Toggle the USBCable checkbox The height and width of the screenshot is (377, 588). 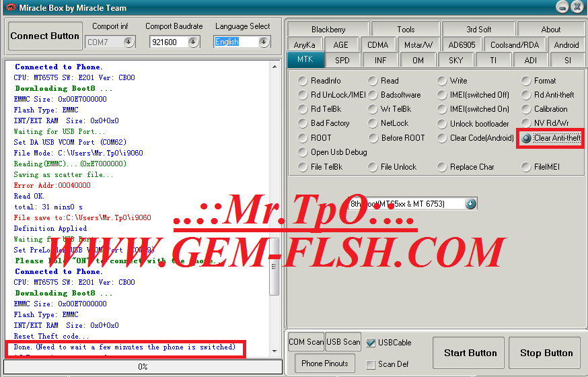pos(371,343)
